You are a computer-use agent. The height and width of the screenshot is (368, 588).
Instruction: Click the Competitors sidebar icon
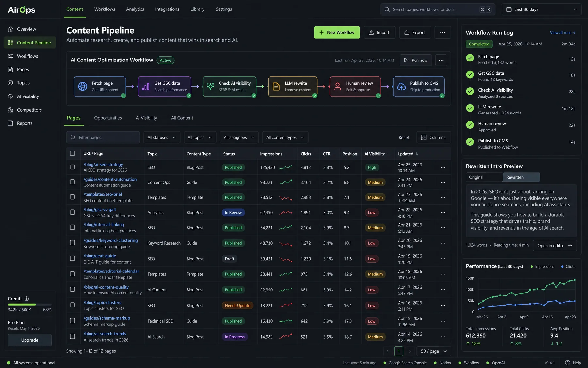[x=10, y=110]
